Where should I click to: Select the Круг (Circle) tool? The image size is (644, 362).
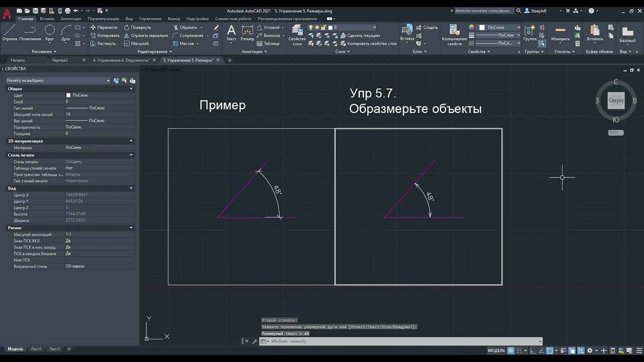(50, 33)
